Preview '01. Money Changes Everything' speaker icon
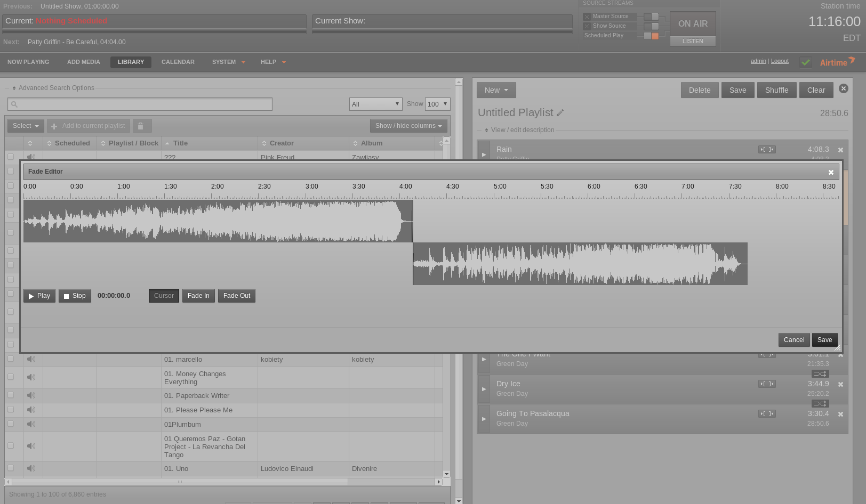Screen dimensions: 866x504 point(31,377)
